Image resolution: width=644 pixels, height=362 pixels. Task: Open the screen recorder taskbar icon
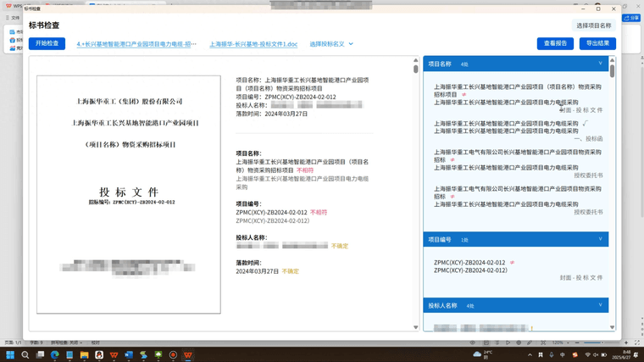173,354
